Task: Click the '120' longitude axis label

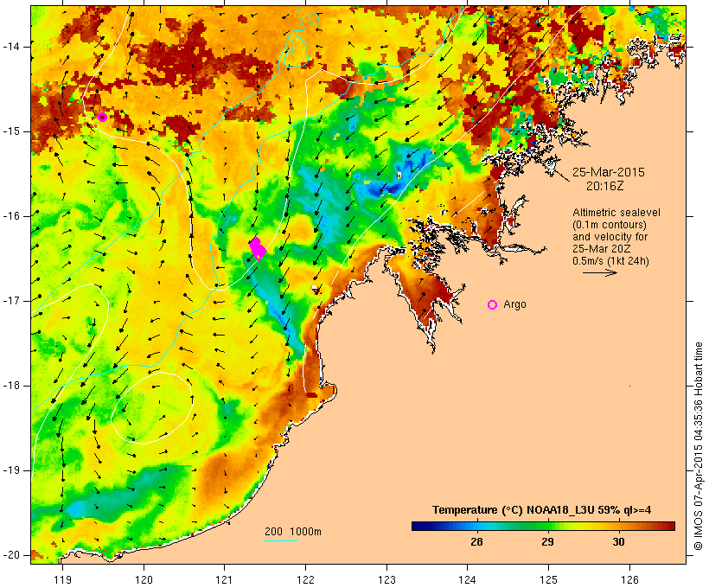Action: 144,579
